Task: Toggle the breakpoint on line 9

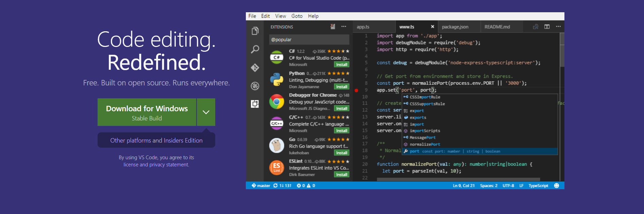Action: 356,90
